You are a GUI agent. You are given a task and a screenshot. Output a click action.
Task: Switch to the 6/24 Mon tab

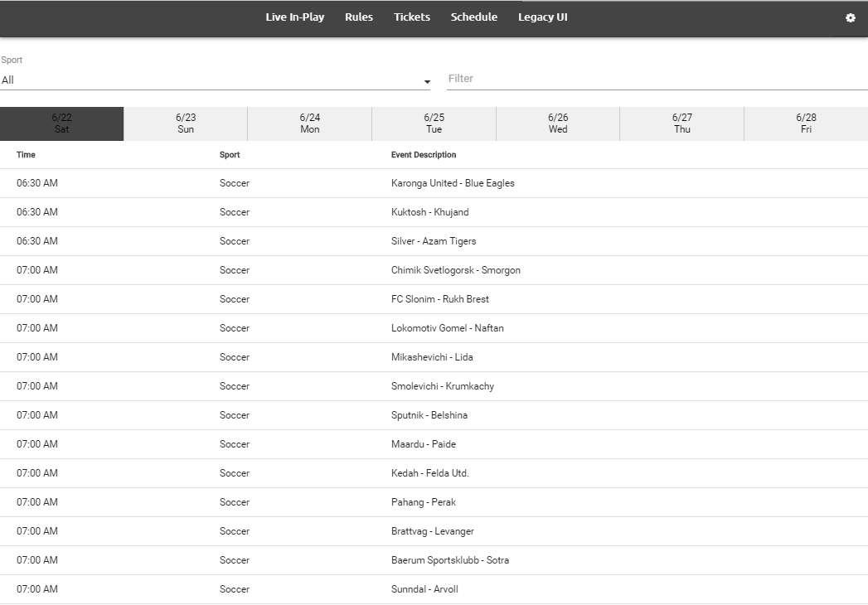click(310, 123)
